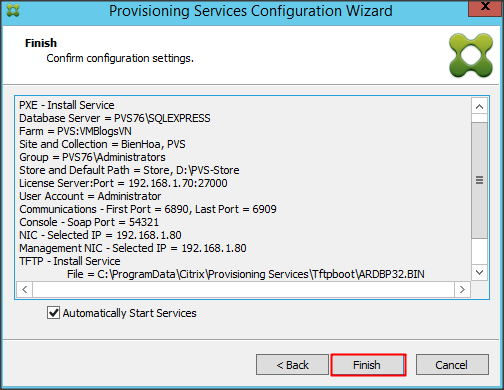Toggle Automatically Start Services checkbox
The height and width of the screenshot is (390, 504).
53,313
